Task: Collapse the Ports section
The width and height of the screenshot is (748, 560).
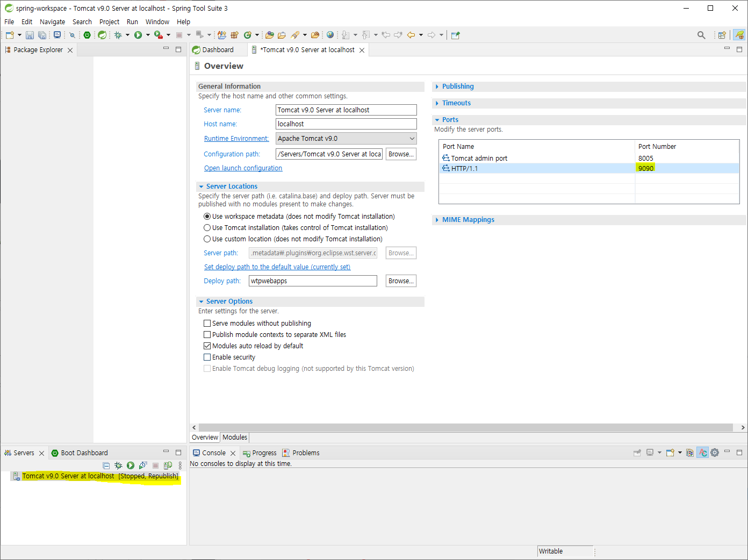Action: pos(437,120)
